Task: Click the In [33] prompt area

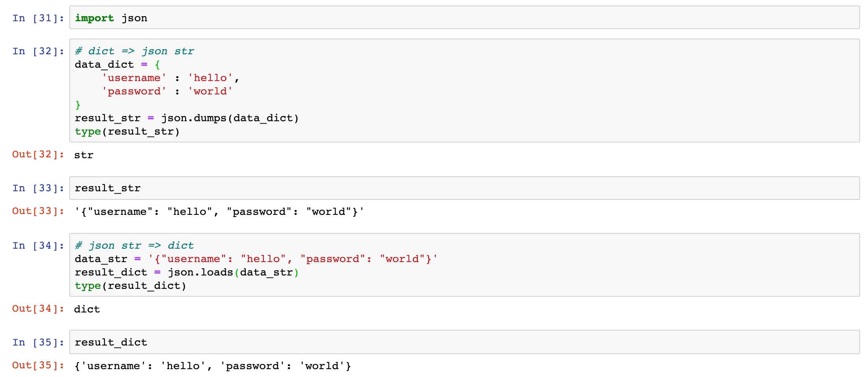Action: [38, 188]
